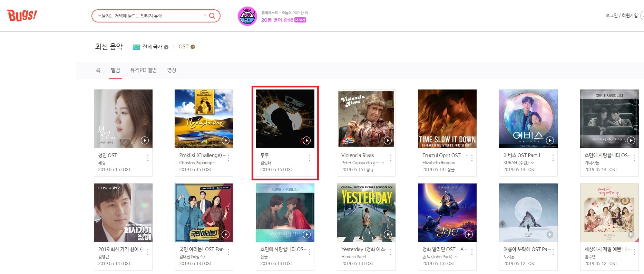Play the Proklisi (Challenge) album
This screenshot has height=274, width=644.
coord(225,140)
